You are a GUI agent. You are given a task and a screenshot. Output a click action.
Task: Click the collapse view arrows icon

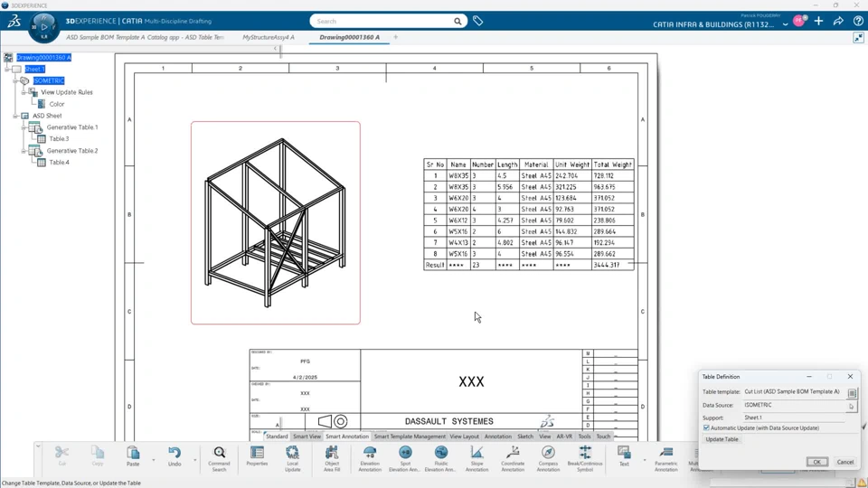(x=858, y=38)
